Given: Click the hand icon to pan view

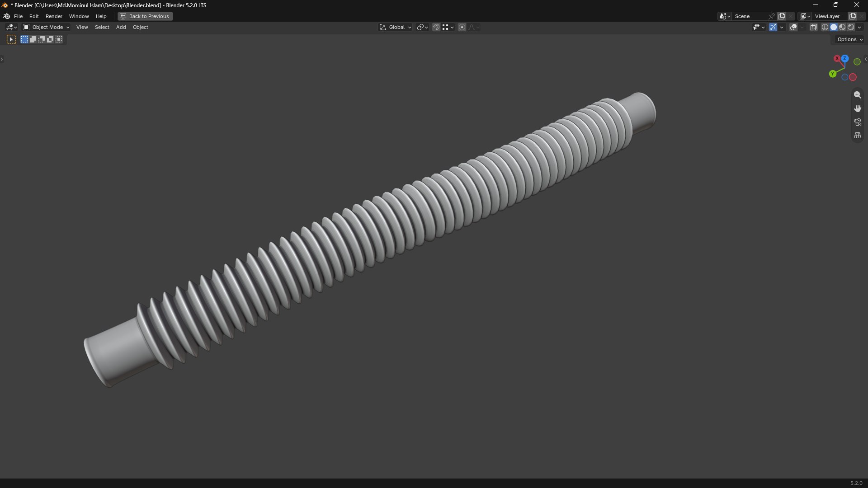Looking at the screenshot, I should pyautogui.click(x=857, y=108).
